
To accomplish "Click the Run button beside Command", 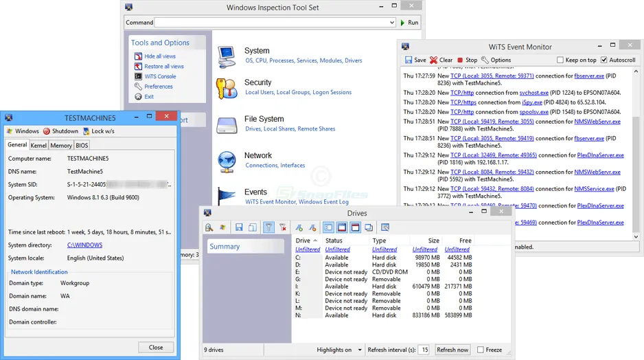I will [x=409, y=23].
